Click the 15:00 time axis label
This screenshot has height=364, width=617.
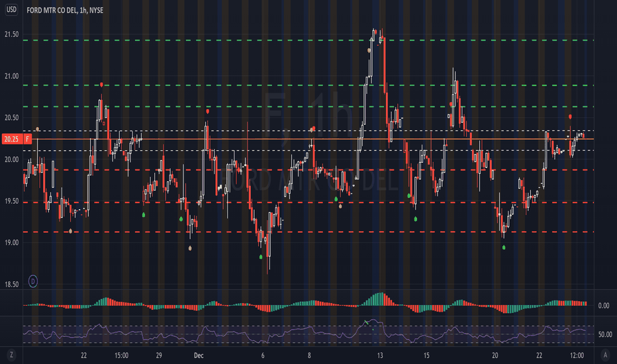[121, 355]
